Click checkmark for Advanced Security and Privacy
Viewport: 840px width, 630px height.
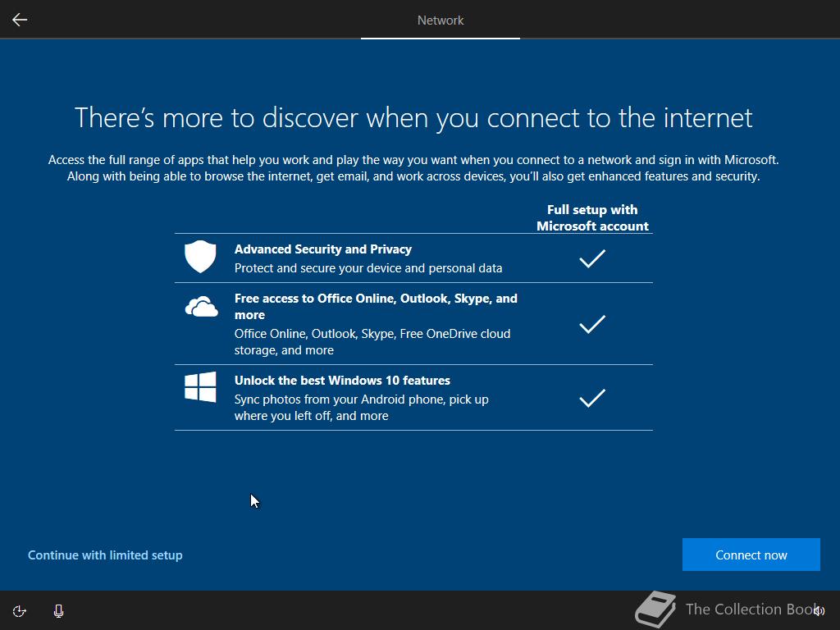point(592,258)
